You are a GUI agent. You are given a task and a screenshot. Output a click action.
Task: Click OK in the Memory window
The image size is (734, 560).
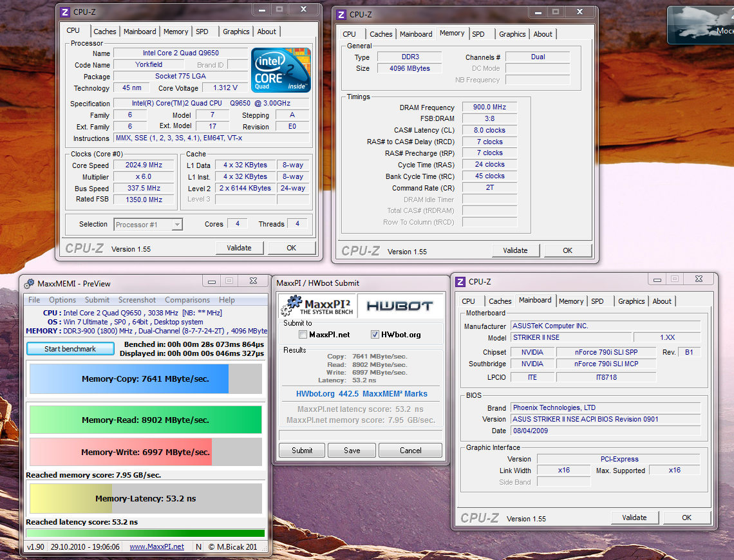pos(567,251)
